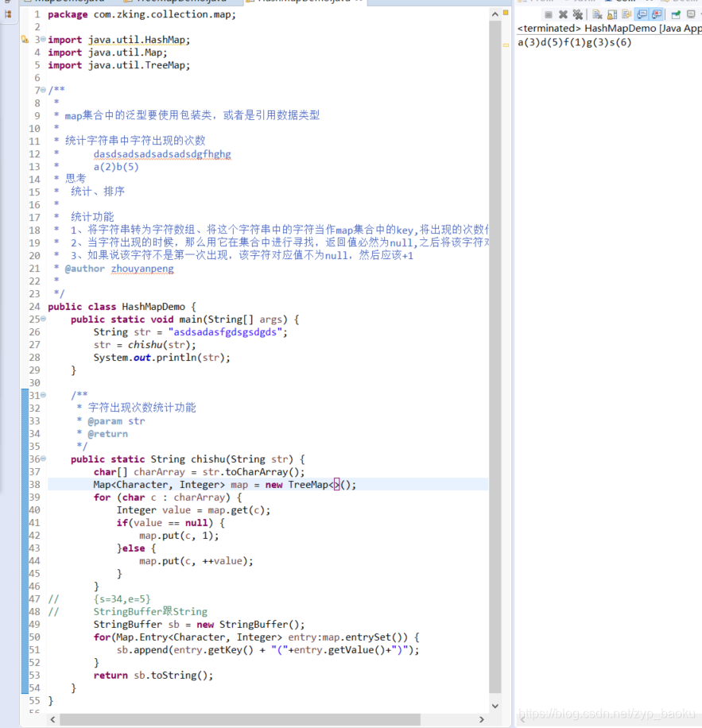Click new StringBuffer() on line 49
The image size is (702, 728).
(248, 625)
